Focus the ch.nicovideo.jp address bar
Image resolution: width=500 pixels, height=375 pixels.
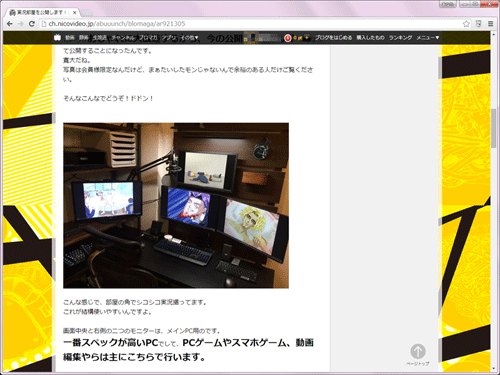pos(253,24)
